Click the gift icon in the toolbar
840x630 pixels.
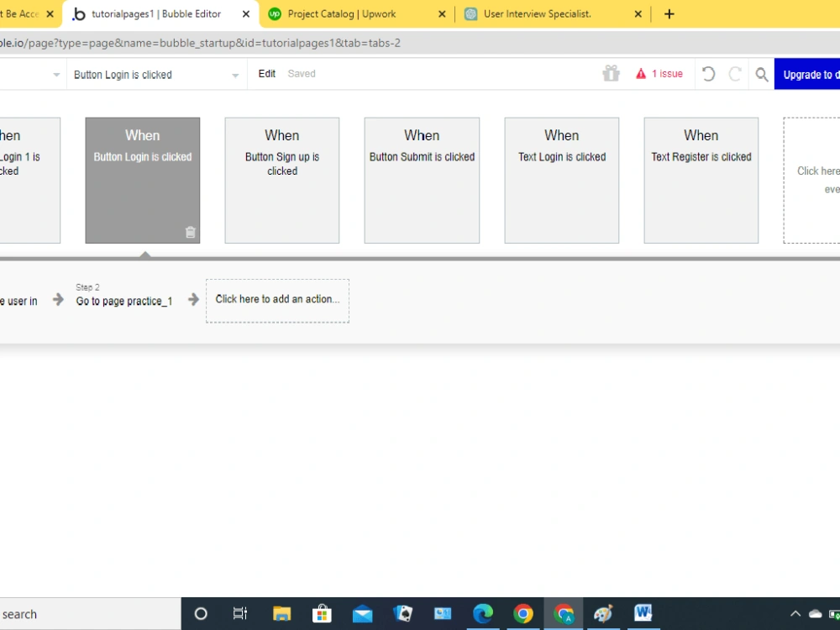tap(611, 74)
